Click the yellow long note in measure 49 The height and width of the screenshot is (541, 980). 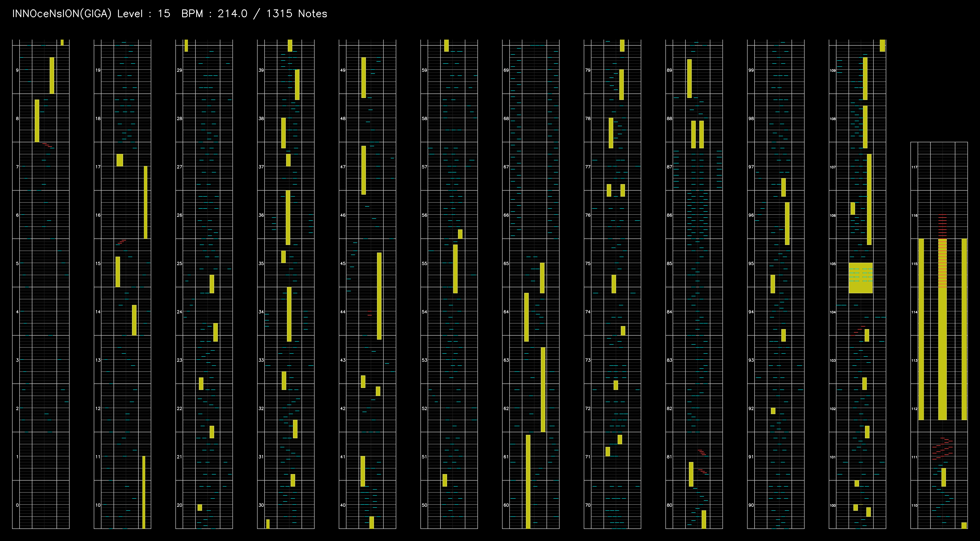364,78
